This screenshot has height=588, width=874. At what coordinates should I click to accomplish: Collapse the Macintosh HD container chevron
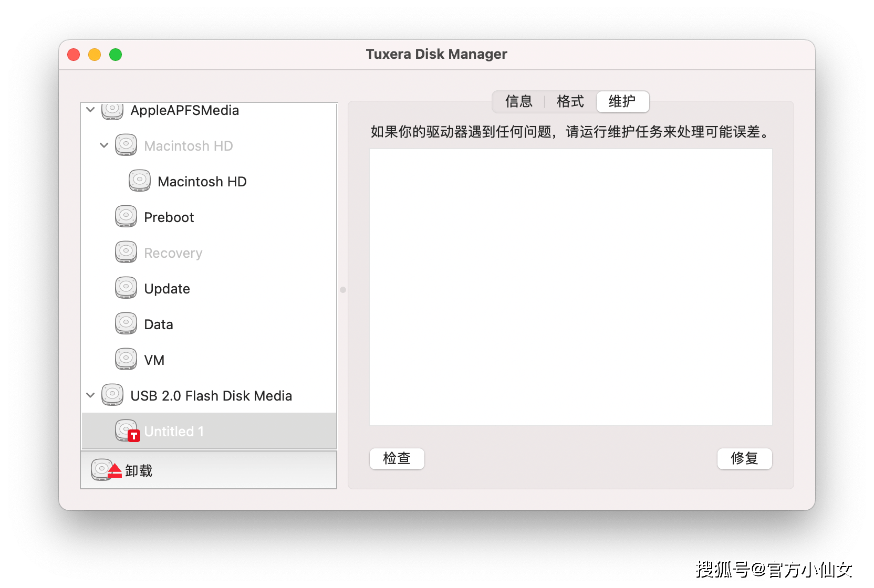coord(104,145)
